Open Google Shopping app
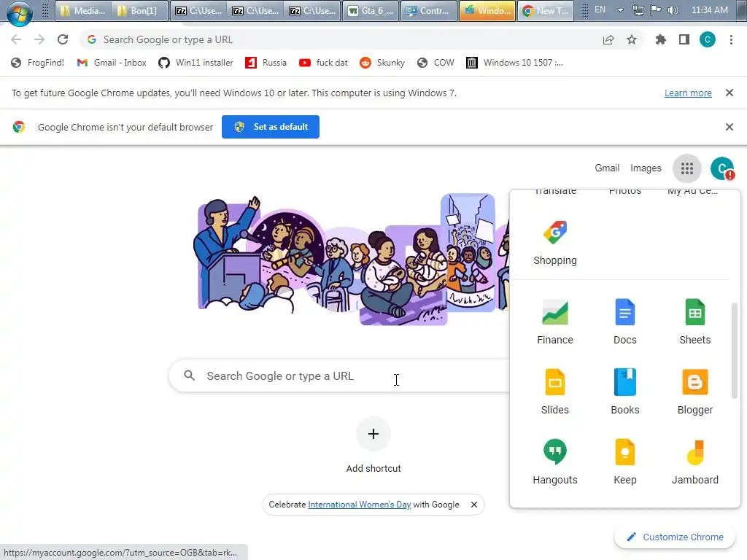This screenshot has width=747, height=560. [x=555, y=243]
